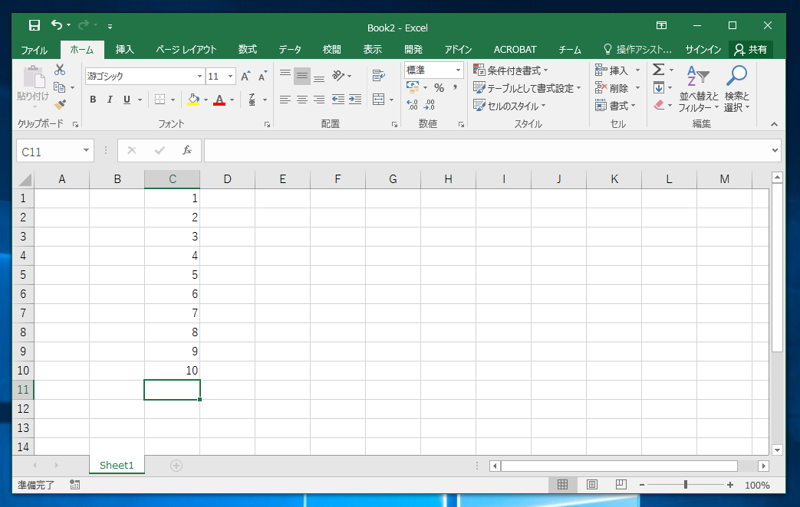The width and height of the screenshot is (800, 507).
Task: Decrease font size with small A icon
Action: [263, 77]
